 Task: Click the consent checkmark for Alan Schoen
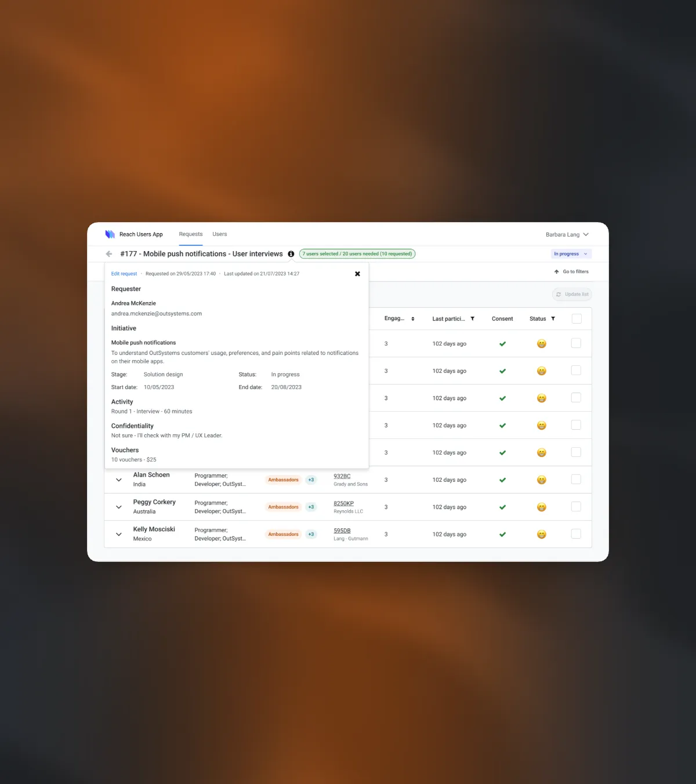point(503,480)
